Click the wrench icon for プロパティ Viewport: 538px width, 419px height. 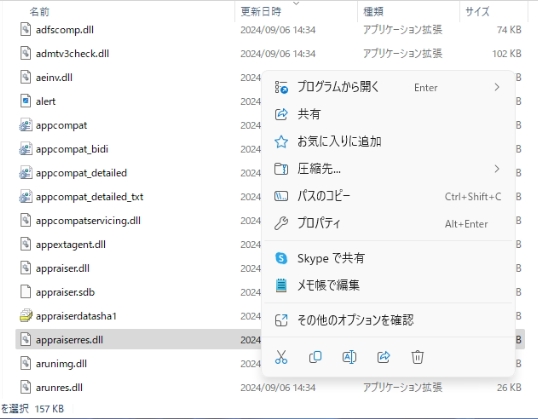click(x=281, y=223)
